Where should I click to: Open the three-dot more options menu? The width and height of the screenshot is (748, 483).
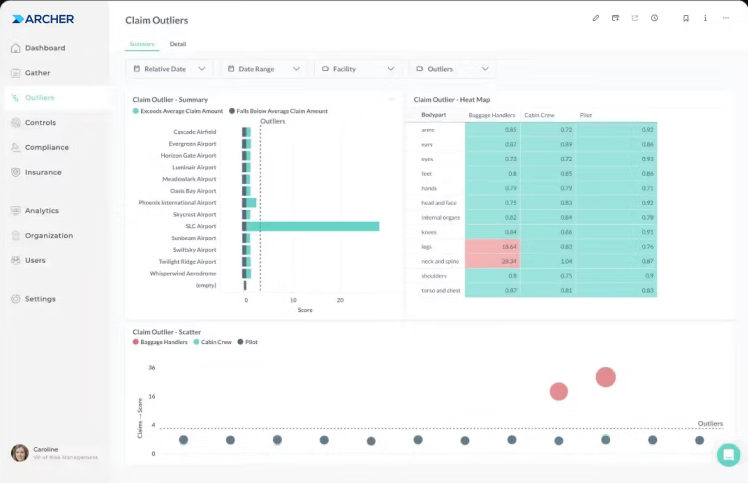click(x=726, y=18)
